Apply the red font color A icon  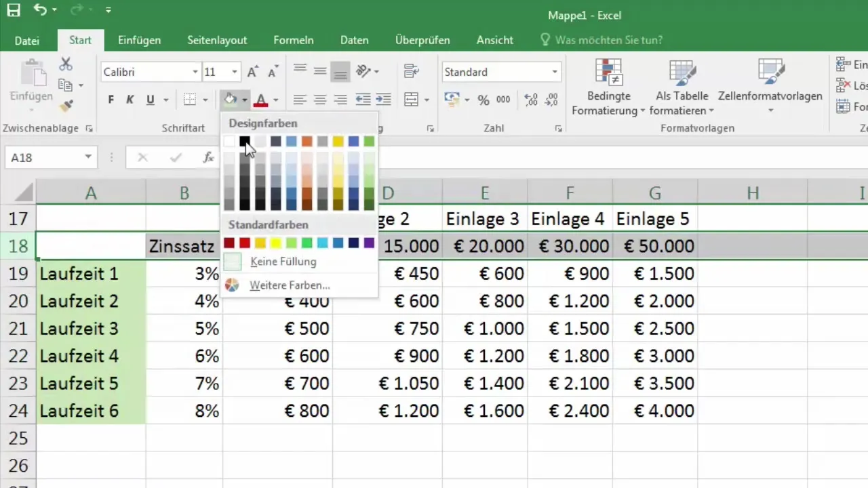coord(260,100)
